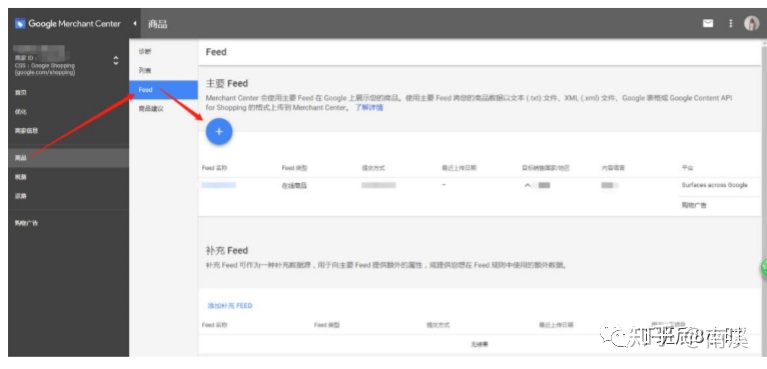The width and height of the screenshot is (767, 369).
Task: Open the user profile avatar
Action: click(x=751, y=23)
